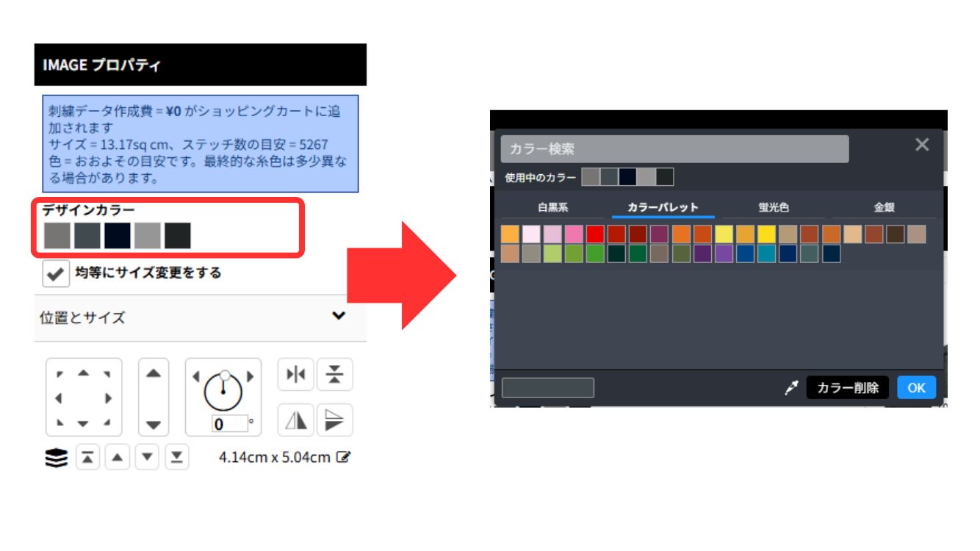
Task: Toggle the 均等にサイズ変更をする checkbox
Action: pyautogui.click(x=54, y=273)
